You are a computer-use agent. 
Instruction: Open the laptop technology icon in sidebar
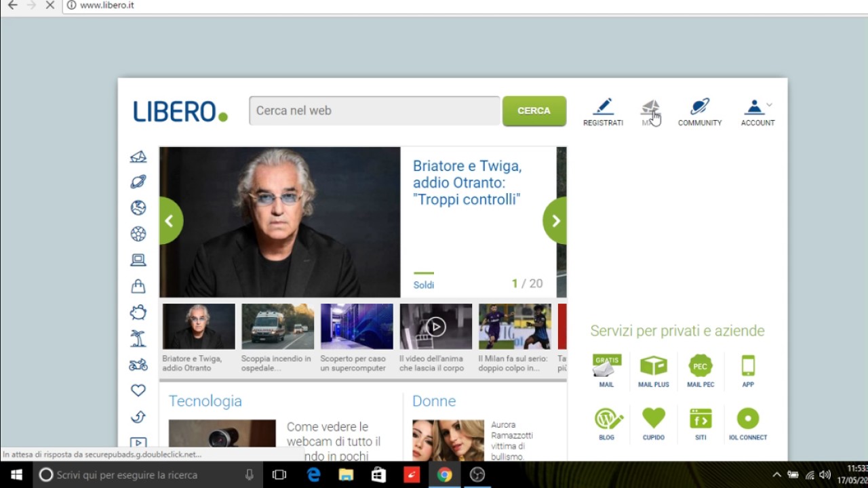pyautogui.click(x=138, y=260)
